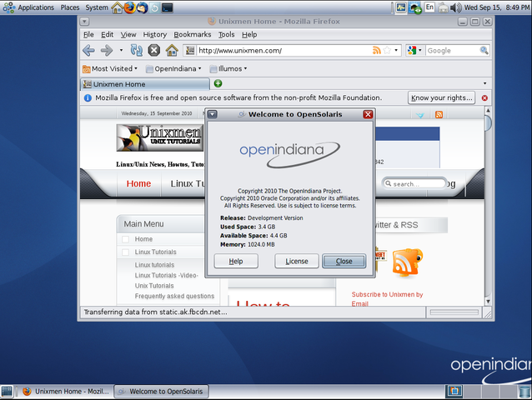Screen dimensions: 532x400
Task: Bookmark this page with star icon
Action: coord(387,51)
